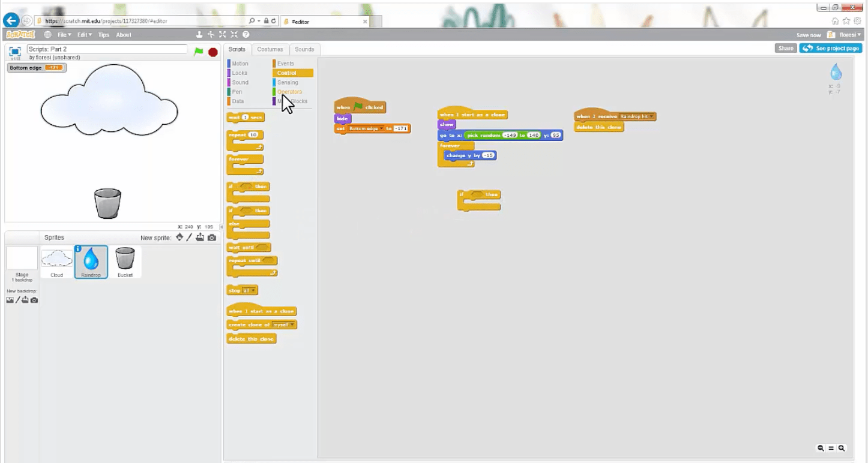Open the new sprite library icon
868x463 pixels.
(179, 237)
